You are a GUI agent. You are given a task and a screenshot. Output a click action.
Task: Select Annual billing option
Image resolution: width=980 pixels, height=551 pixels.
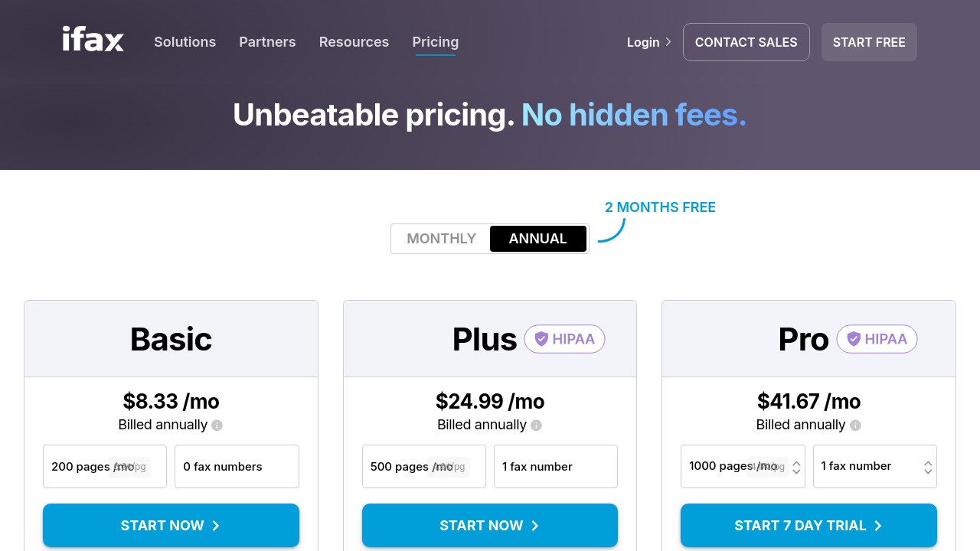click(x=537, y=239)
